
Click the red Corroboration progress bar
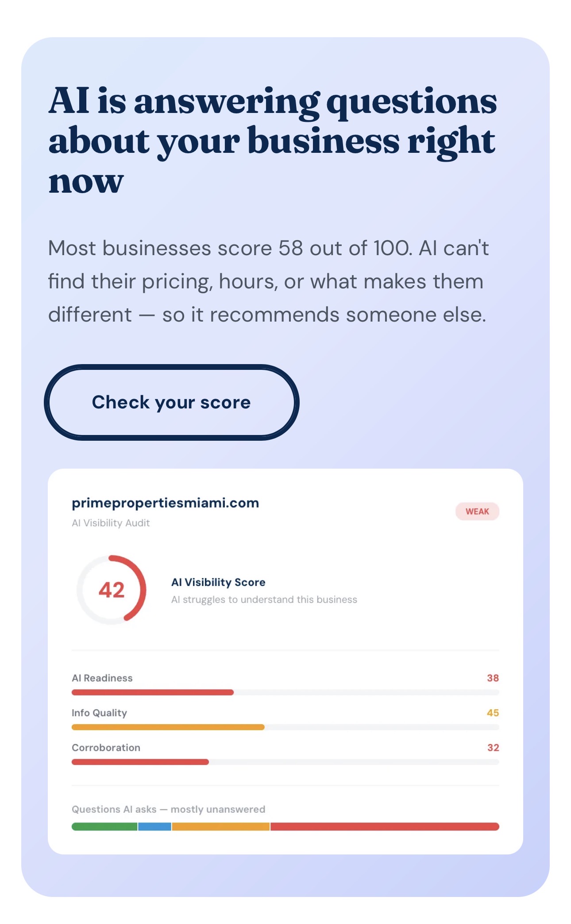click(140, 762)
